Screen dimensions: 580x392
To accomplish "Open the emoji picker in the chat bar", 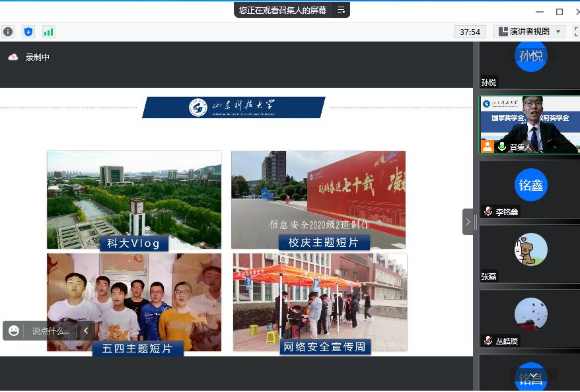I will [14, 331].
